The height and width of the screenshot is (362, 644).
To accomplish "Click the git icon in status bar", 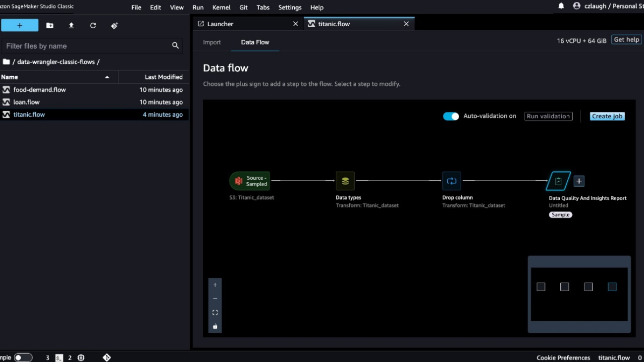I will coord(107,358).
